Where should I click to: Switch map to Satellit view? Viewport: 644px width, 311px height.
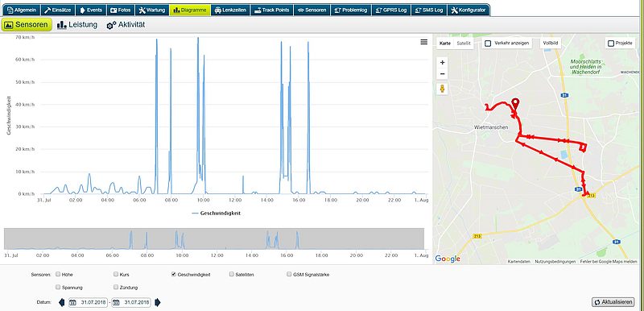coord(464,44)
